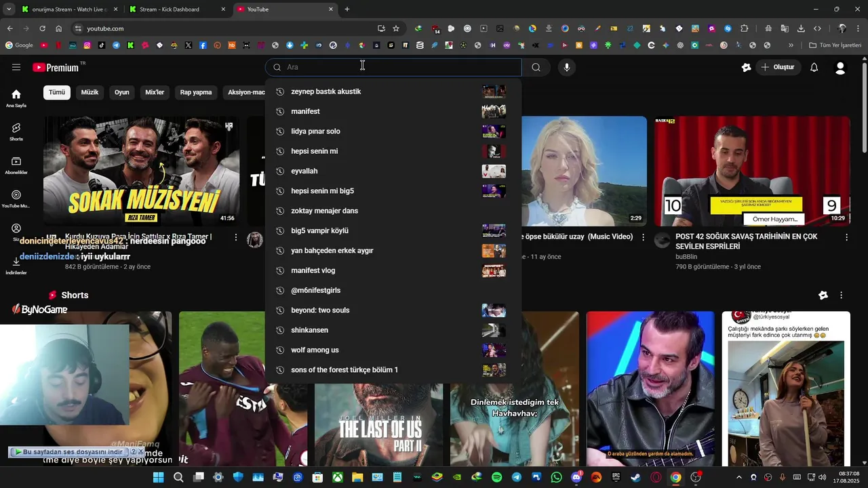Open Shorts section more options menu
The height and width of the screenshot is (488, 868).
tap(842, 296)
